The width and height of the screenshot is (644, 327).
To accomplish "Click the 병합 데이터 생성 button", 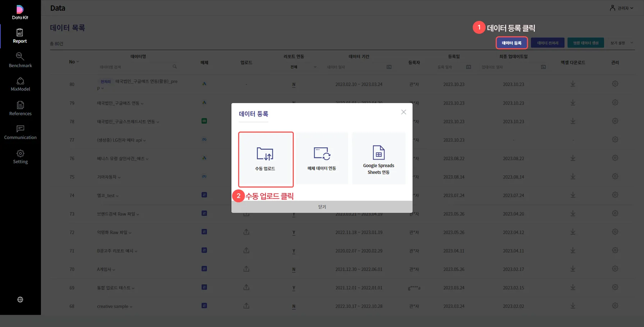I will (585, 43).
